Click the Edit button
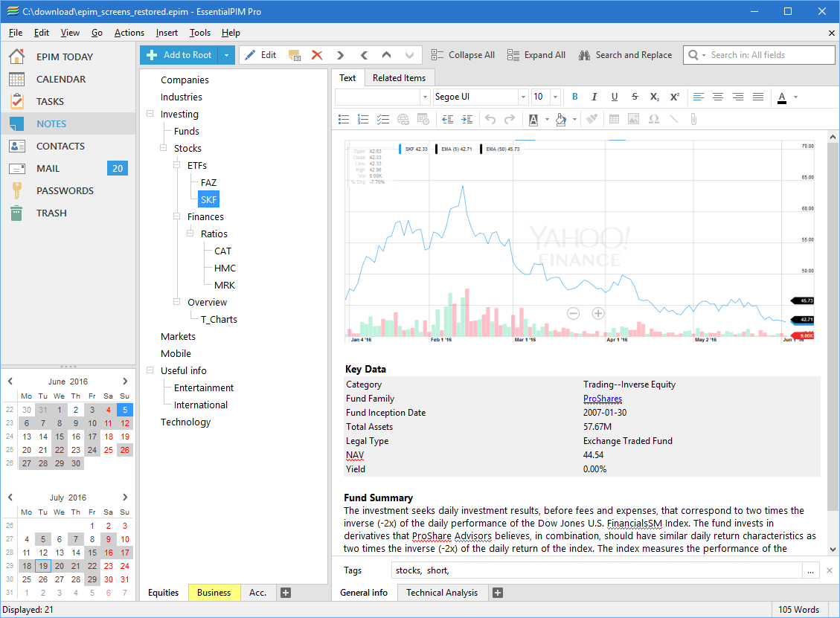This screenshot has height=618, width=840. [x=260, y=55]
